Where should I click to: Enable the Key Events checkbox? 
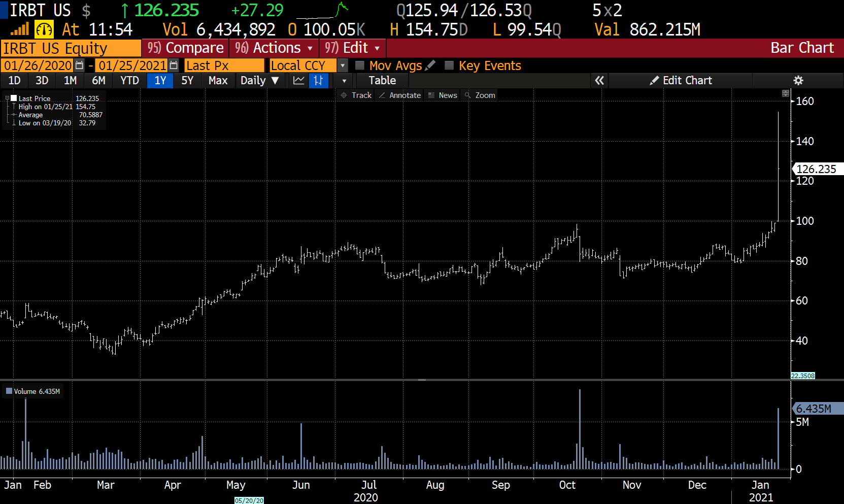(449, 65)
